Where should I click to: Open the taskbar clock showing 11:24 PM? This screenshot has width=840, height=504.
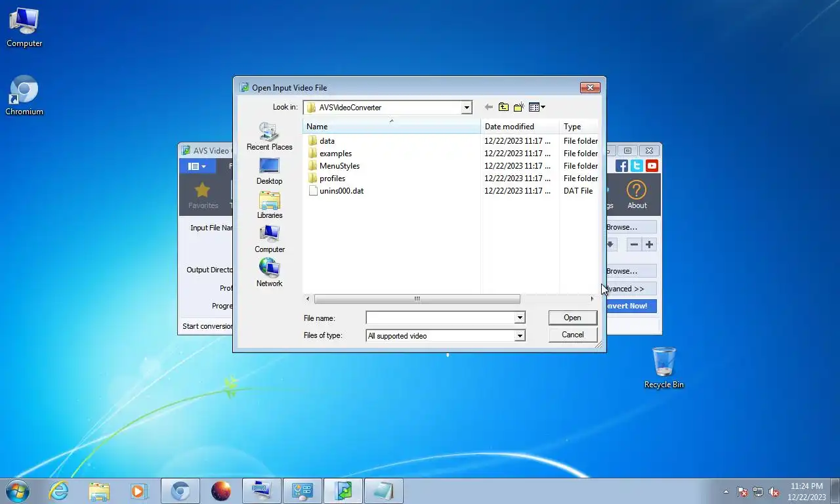(x=807, y=492)
